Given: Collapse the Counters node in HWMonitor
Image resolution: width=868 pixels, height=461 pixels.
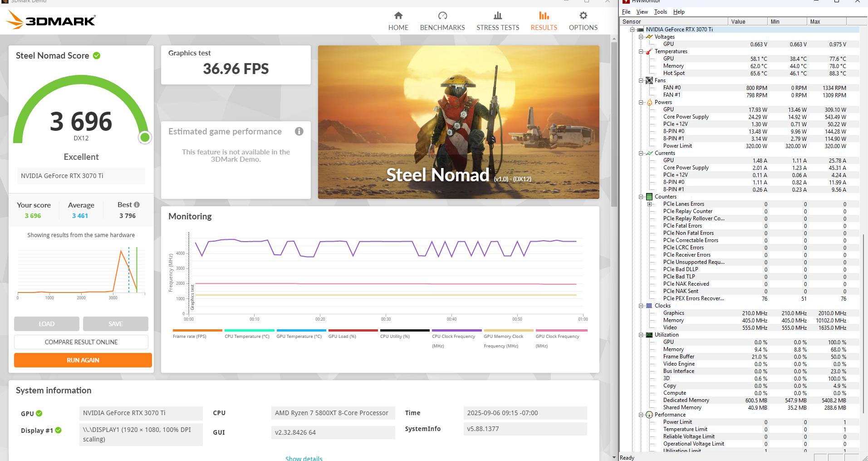Looking at the screenshot, I should point(641,197).
